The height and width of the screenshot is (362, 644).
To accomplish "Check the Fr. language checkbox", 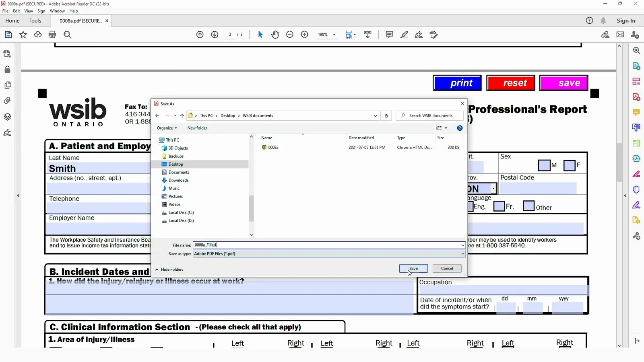I will coord(499,206).
